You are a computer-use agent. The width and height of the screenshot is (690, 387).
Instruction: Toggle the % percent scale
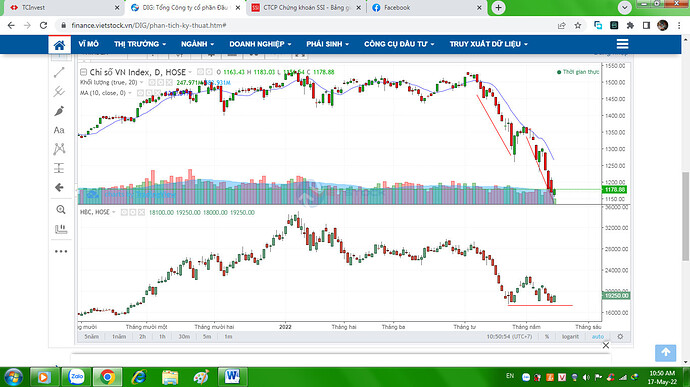pos(547,336)
